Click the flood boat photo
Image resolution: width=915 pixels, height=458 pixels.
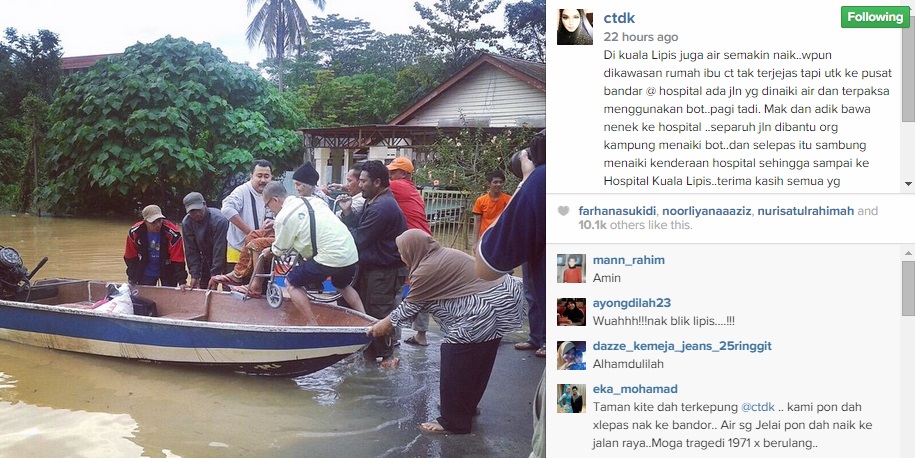[x=273, y=229]
